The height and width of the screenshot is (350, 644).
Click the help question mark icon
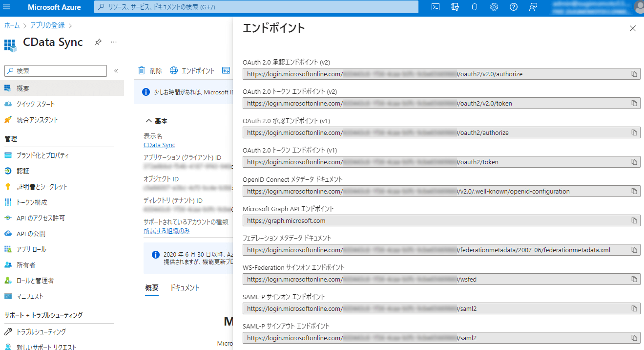coord(514,7)
